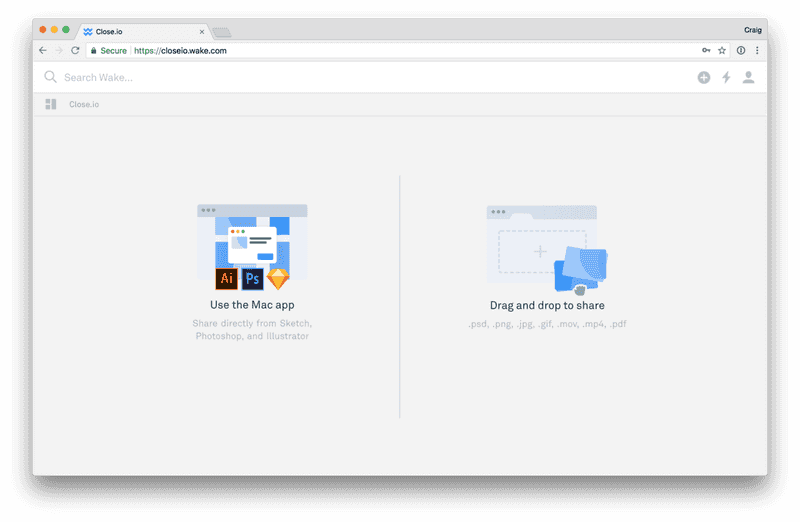Bookmark the page with the star icon
This screenshot has width=800, height=522.
click(722, 51)
